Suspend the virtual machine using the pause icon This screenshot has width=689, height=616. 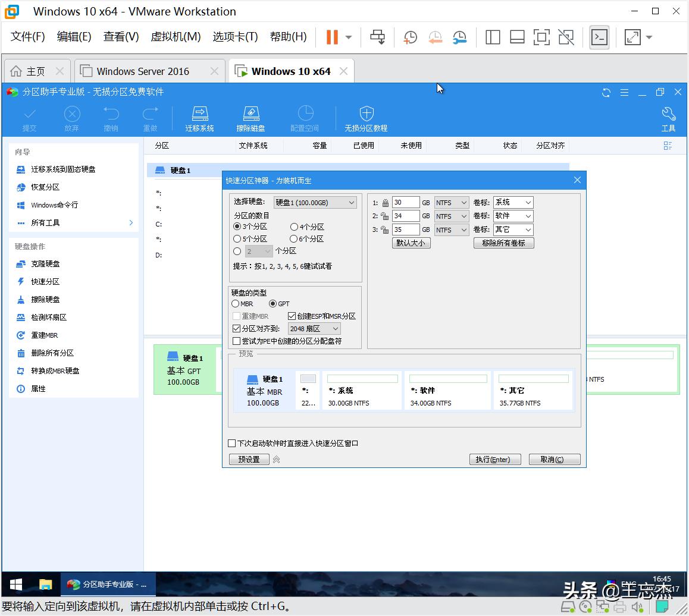coord(331,37)
